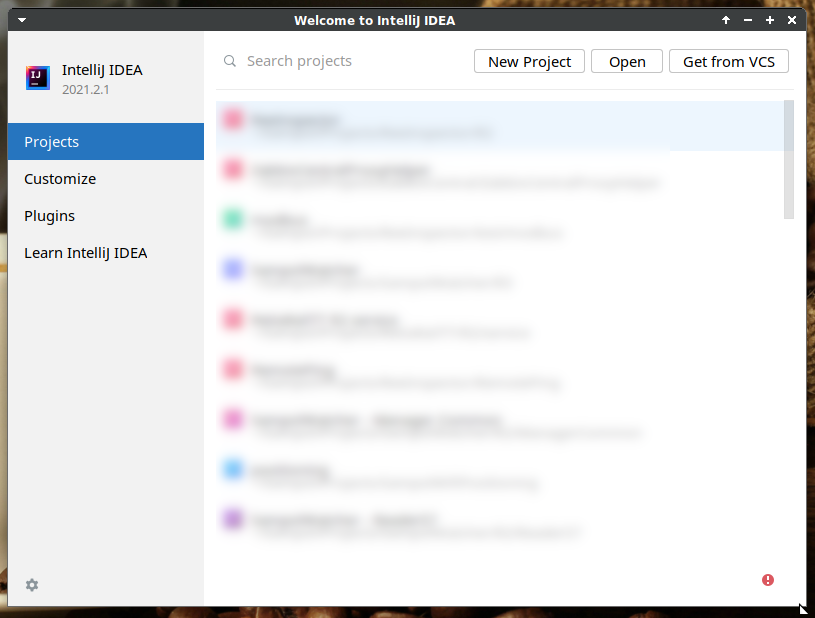Click the projects list scrollbar
This screenshot has width=815, height=618.
coord(788,160)
